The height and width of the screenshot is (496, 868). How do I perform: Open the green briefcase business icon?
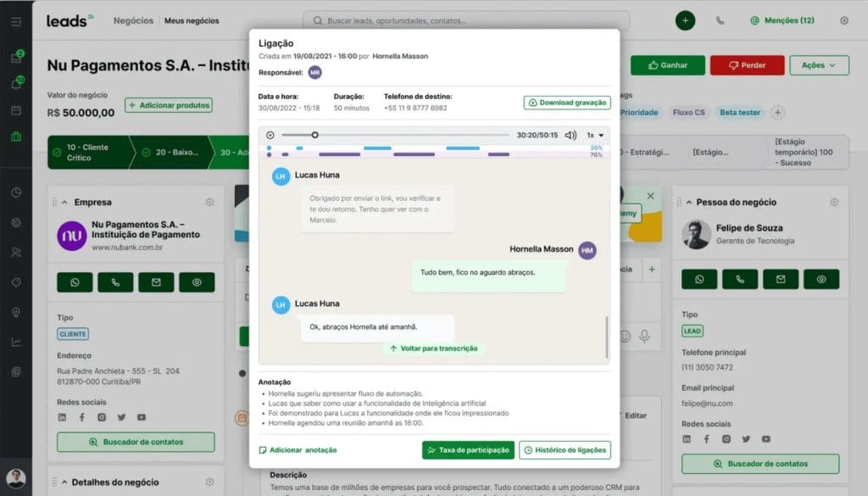(16, 137)
